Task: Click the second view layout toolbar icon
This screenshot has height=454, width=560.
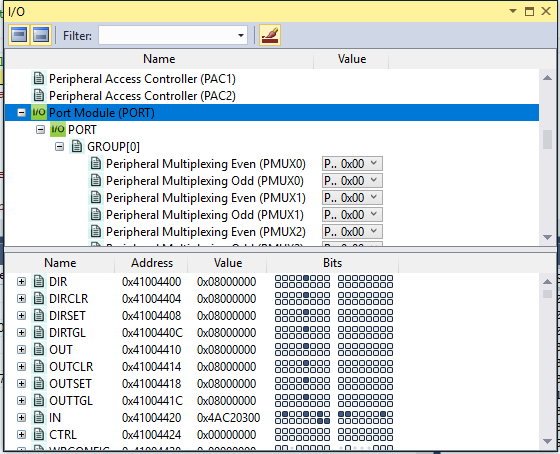Action: pos(41,35)
